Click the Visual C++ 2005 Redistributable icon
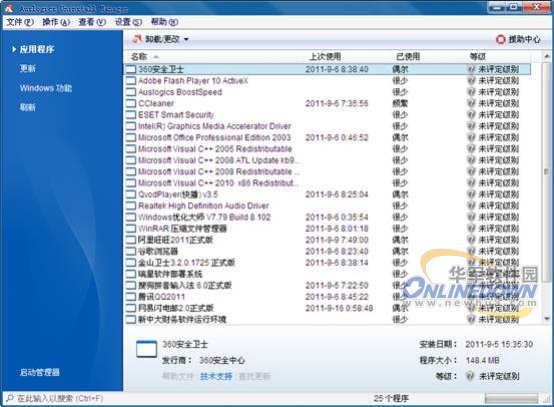Screen dimensions: 554x407 click(x=131, y=149)
